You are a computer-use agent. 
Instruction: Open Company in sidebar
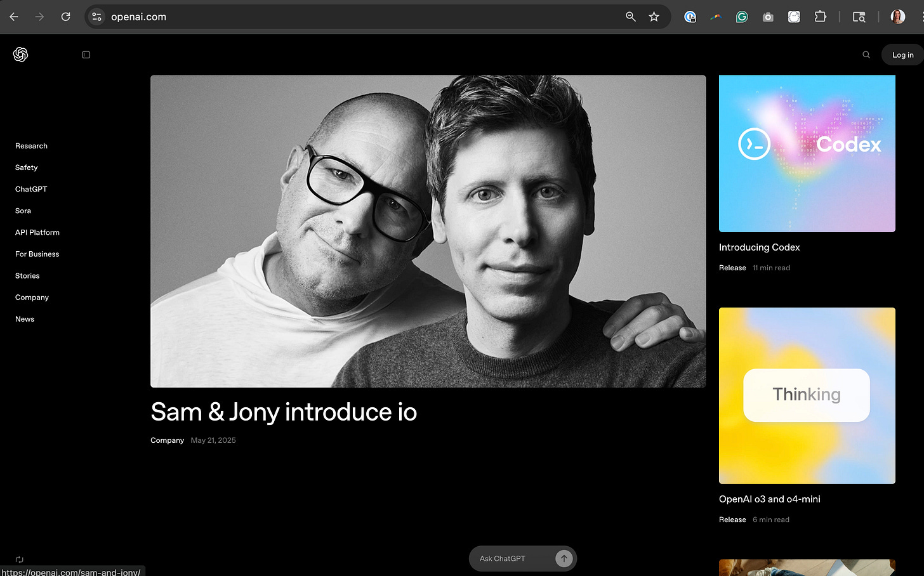[x=32, y=297]
